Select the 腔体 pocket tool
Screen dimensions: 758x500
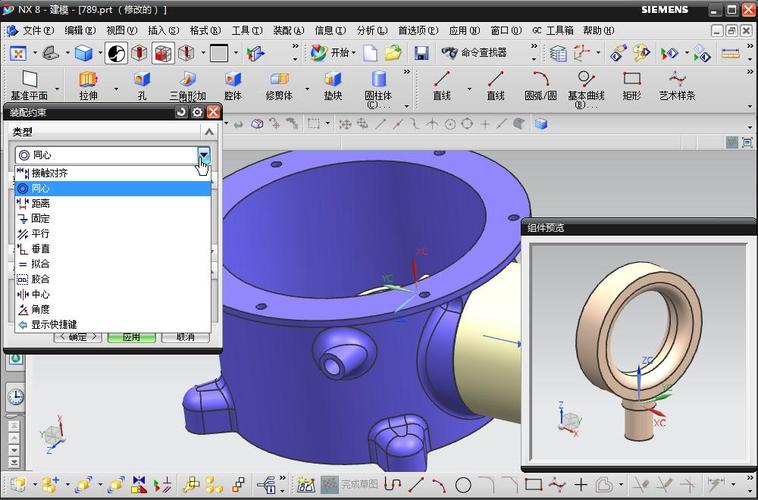pyautogui.click(x=233, y=85)
